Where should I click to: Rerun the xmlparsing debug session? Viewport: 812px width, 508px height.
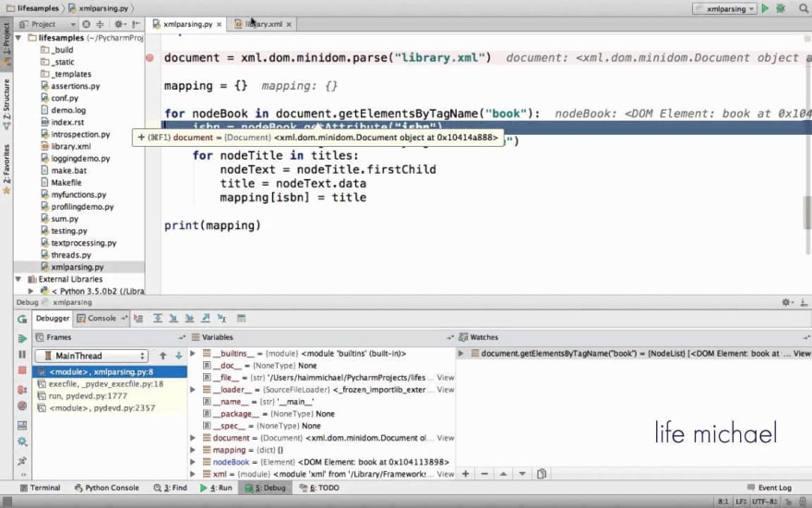[x=22, y=320]
